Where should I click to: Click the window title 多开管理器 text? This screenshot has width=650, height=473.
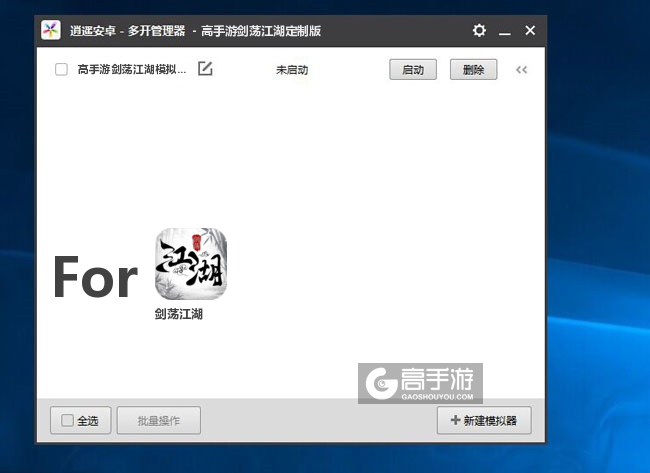(156, 31)
